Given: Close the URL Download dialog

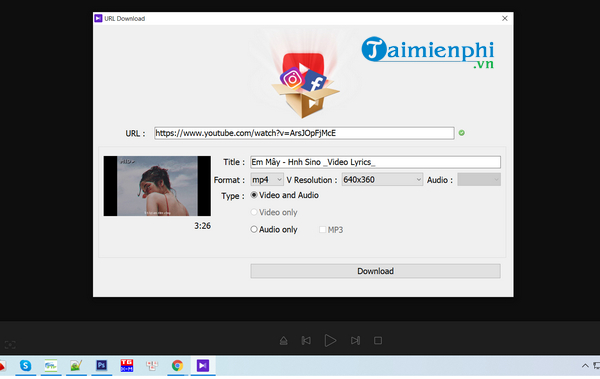Looking at the screenshot, I should (x=505, y=18).
